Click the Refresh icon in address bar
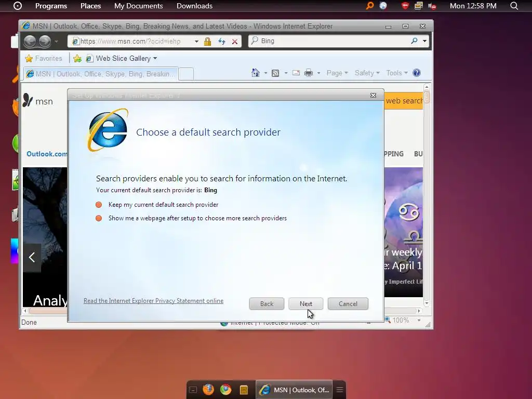Viewport: 532px width, 399px height. coord(221,42)
